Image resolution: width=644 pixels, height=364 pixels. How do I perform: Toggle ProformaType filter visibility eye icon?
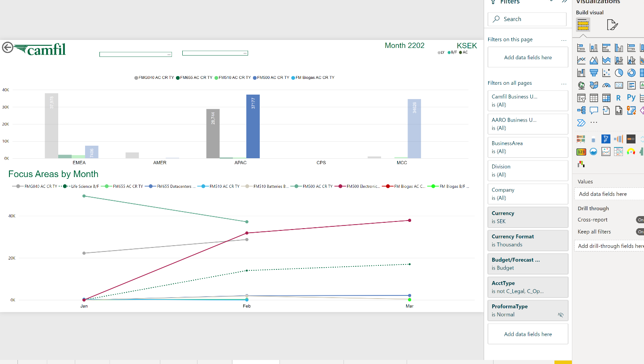pyautogui.click(x=560, y=315)
